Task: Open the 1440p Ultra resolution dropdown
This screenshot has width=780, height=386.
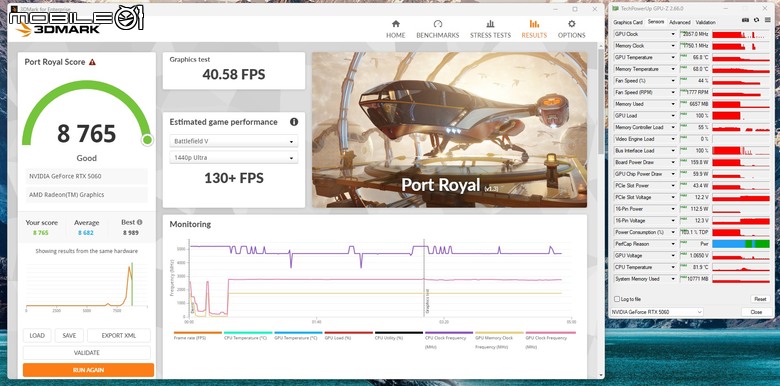Action: pos(233,158)
